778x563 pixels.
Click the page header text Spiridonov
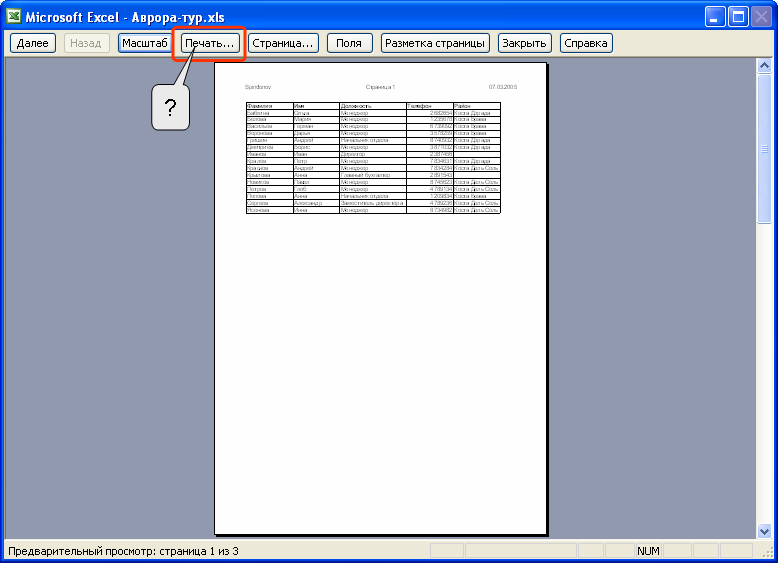point(258,87)
